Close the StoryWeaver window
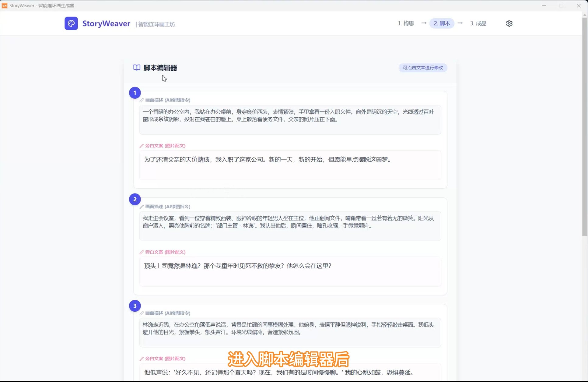 click(579, 5)
